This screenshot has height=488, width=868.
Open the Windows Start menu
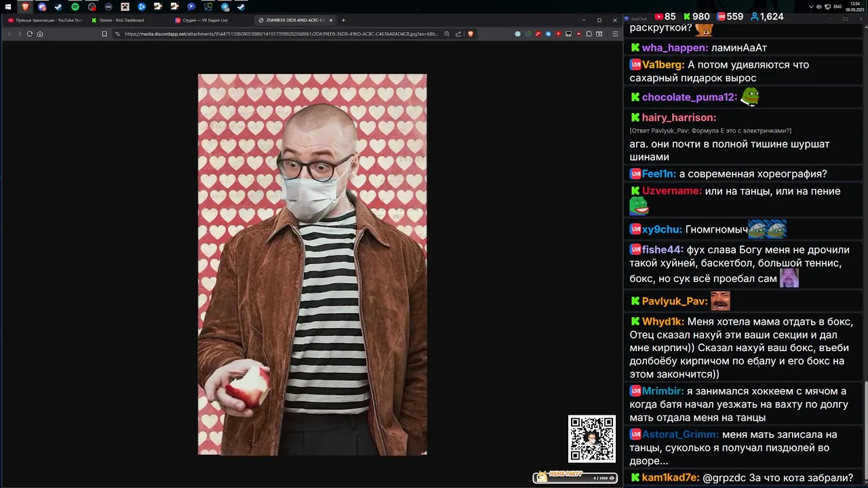tap(8, 7)
